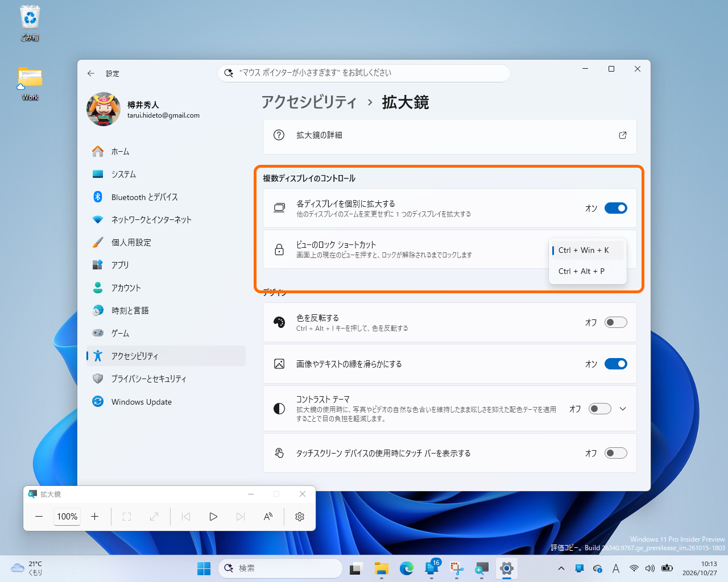Open the taskbar weather widget 21°C
This screenshot has height=582, width=728.
(x=27, y=568)
